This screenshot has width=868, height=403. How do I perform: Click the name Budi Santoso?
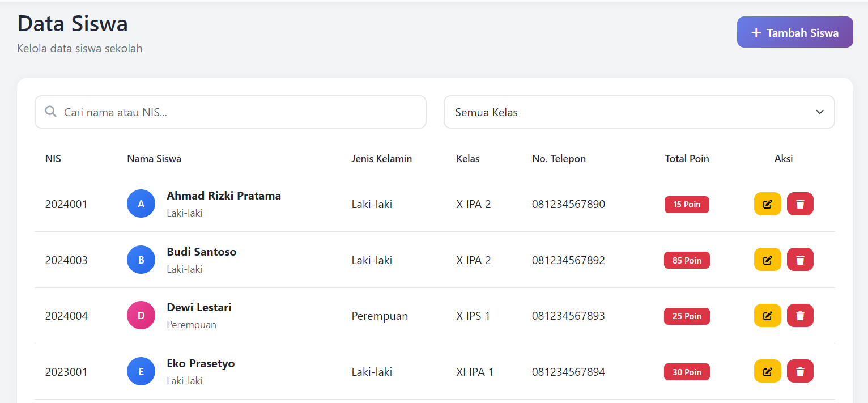tap(202, 252)
